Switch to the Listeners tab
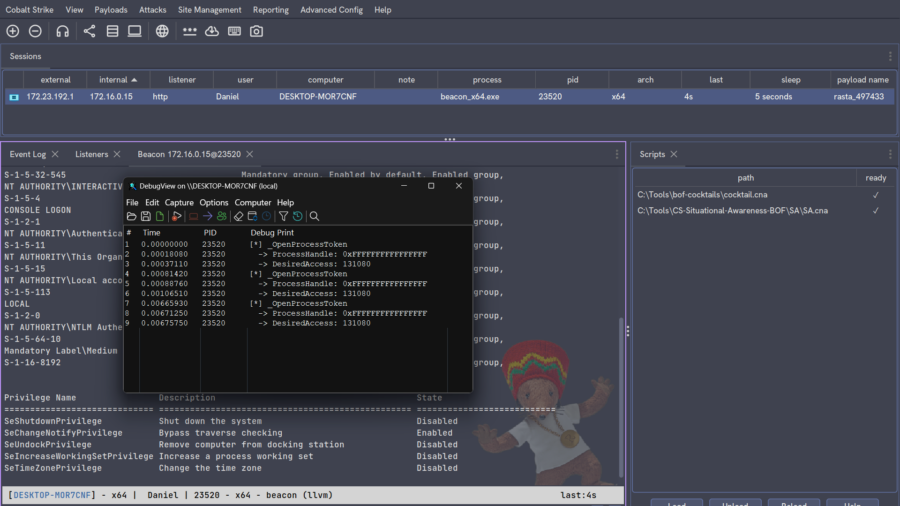The width and height of the screenshot is (900, 506). pyautogui.click(x=91, y=154)
